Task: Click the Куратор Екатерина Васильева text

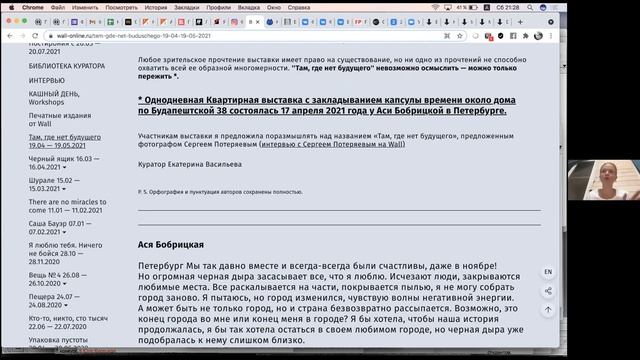Action: click(190, 164)
